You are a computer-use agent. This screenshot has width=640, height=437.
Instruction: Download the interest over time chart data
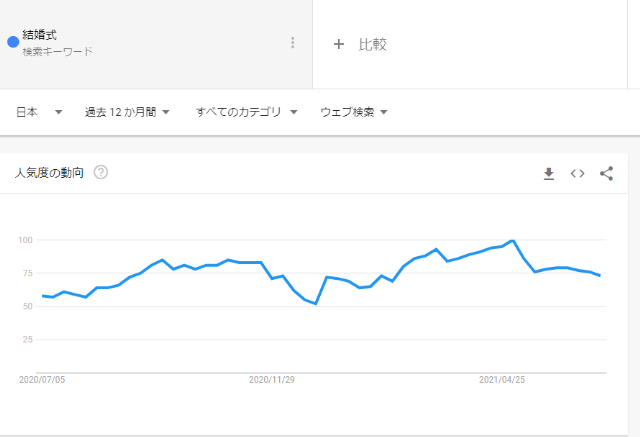[x=549, y=174]
